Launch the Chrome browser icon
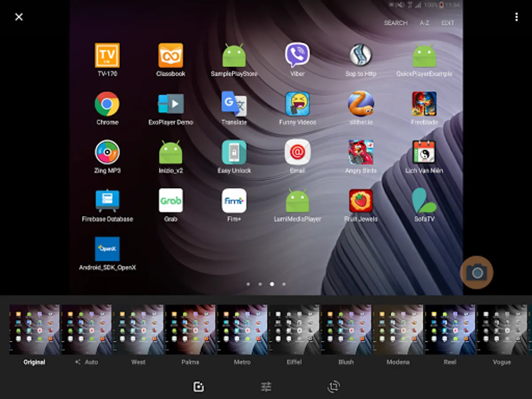This screenshot has width=532, height=399. [107, 104]
